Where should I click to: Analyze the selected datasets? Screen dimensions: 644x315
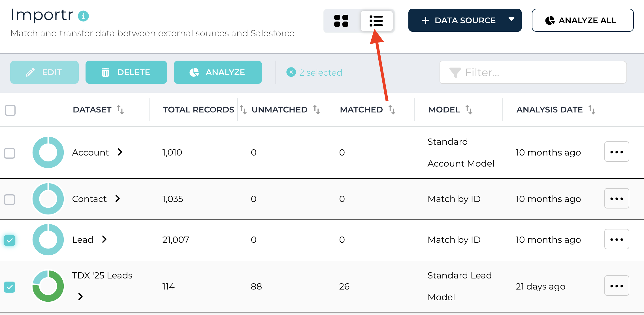pyautogui.click(x=217, y=72)
